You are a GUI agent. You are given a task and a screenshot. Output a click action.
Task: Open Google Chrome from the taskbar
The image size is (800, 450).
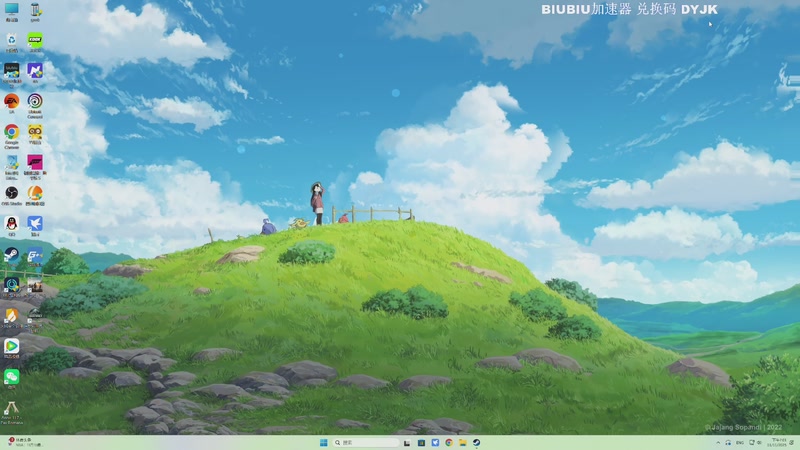click(449, 442)
